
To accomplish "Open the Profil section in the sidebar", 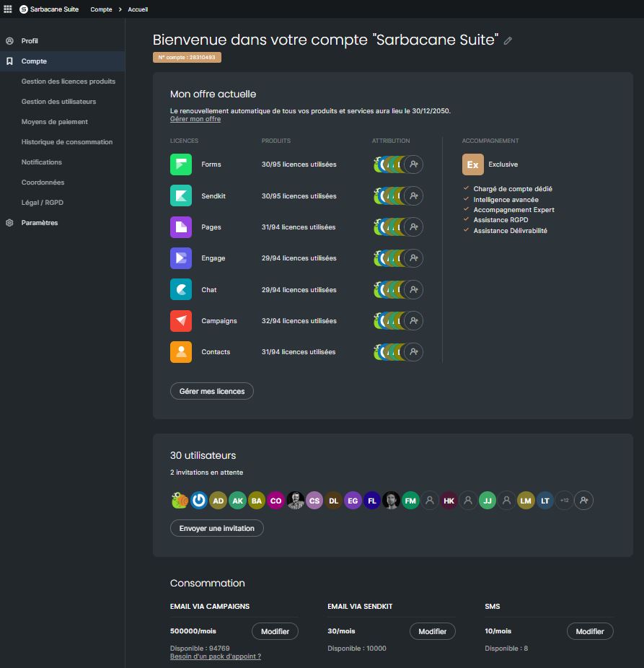I will (x=30, y=41).
